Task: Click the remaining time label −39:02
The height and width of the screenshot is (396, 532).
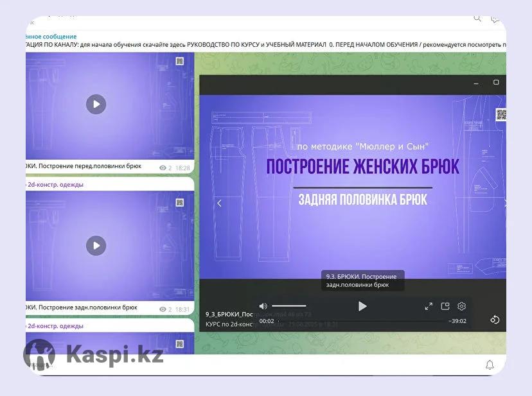Action: pos(457,321)
